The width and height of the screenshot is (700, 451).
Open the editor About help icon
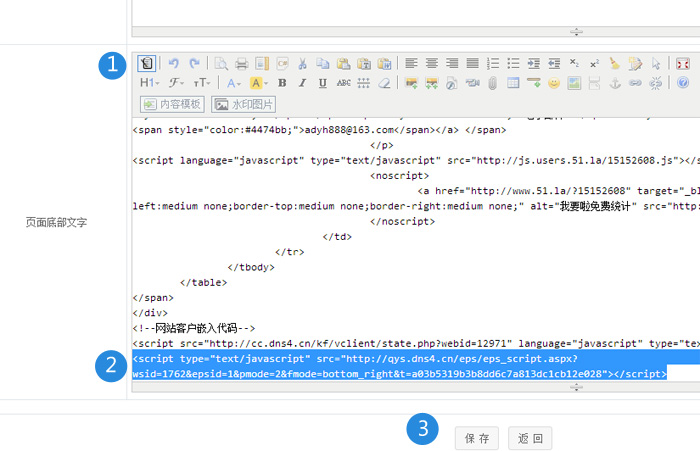pyautogui.click(x=683, y=83)
